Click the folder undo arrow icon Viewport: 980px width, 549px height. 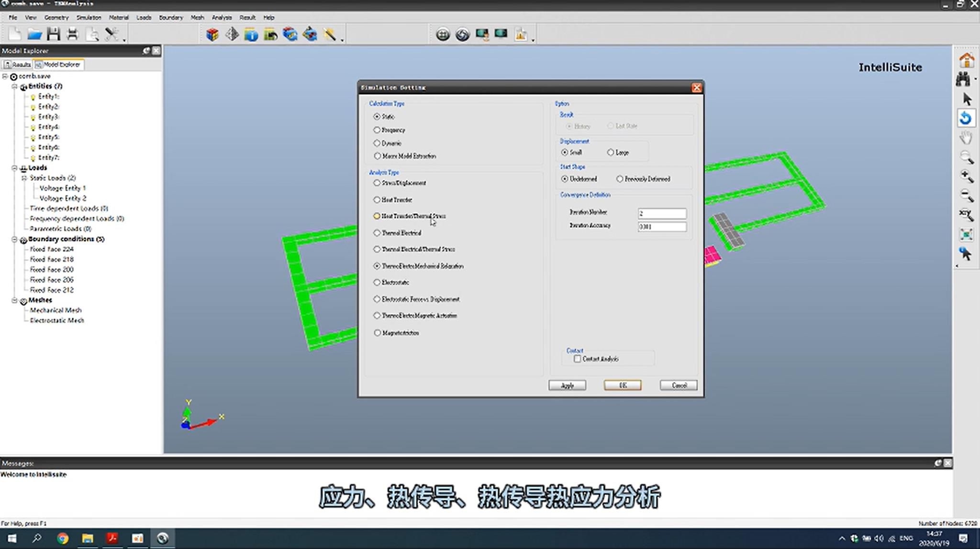(270, 34)
